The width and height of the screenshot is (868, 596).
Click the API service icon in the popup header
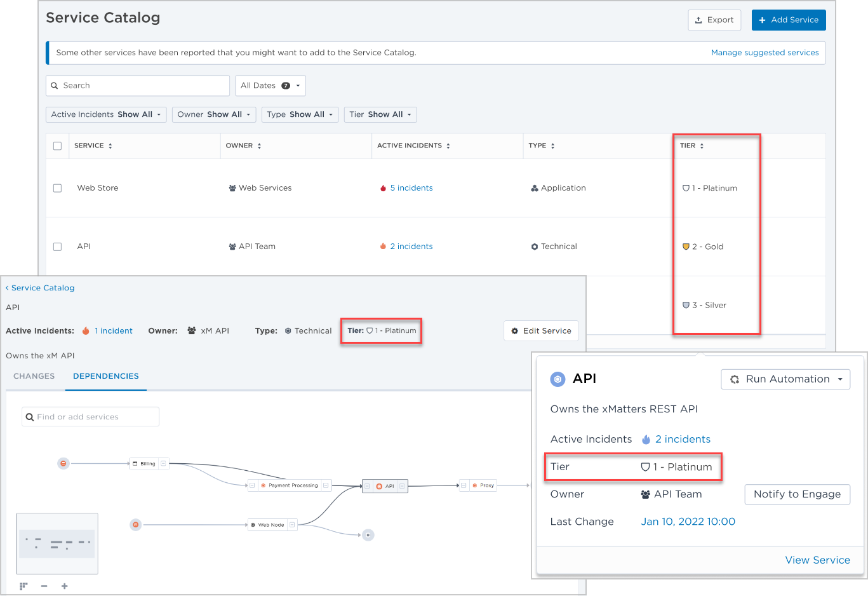pyautogui.click(x=558, y=379)
